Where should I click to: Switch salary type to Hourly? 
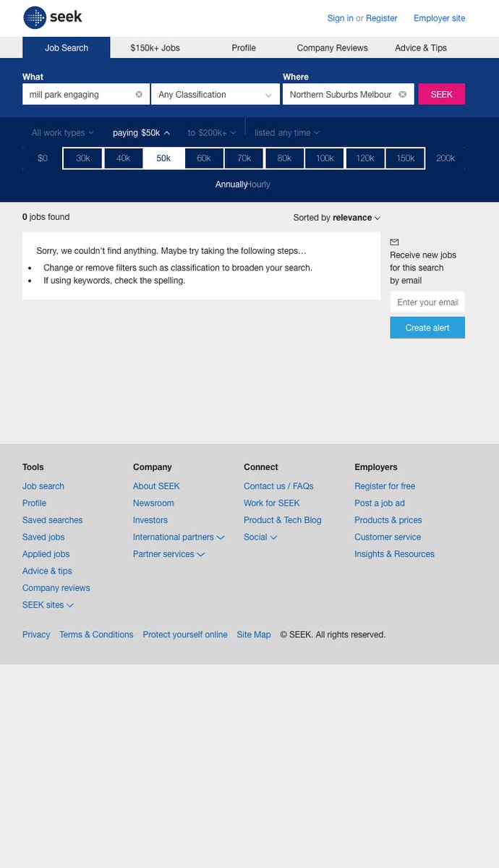point(258,184)
